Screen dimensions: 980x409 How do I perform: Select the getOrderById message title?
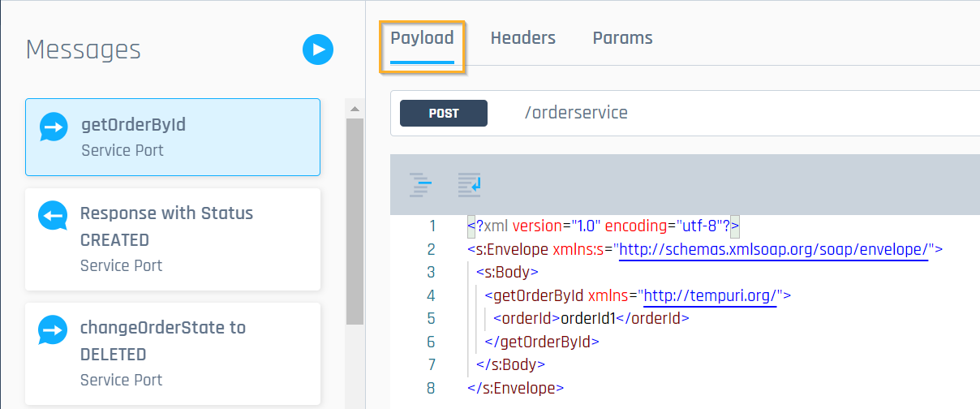pos(133,125)
